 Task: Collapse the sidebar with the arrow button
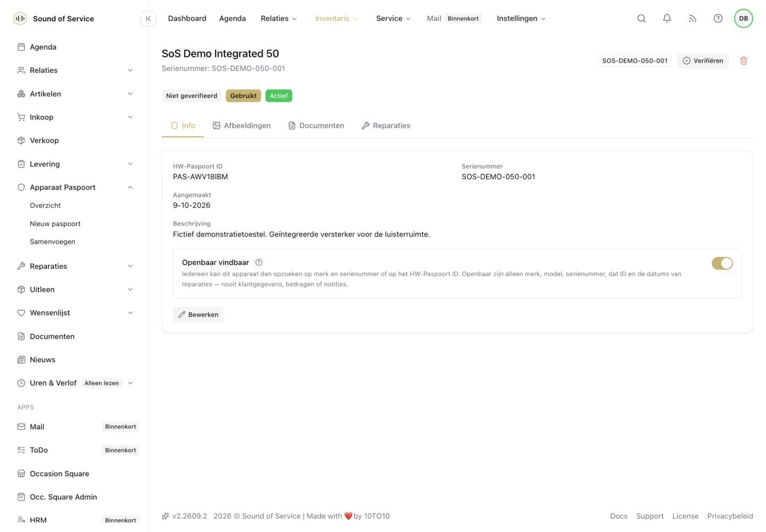148,19
